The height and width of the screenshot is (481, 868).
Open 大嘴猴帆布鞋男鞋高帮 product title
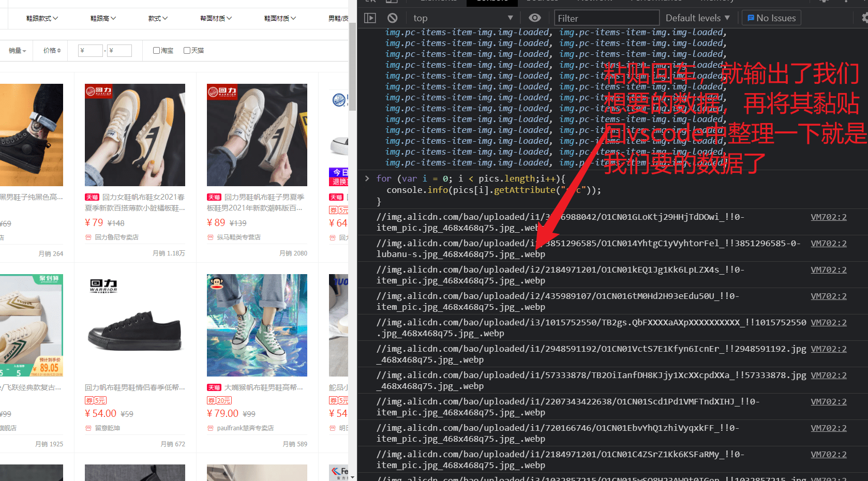[263, 387]
